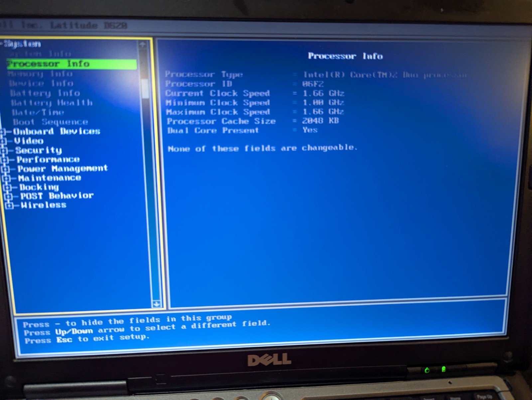Select Processor Info in the System tree
Viewport: 532px width, 400px height.
[72, 64]
